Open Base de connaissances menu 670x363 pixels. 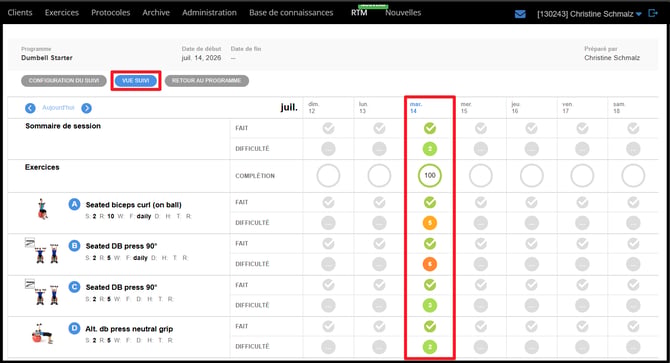click(291, 13)
